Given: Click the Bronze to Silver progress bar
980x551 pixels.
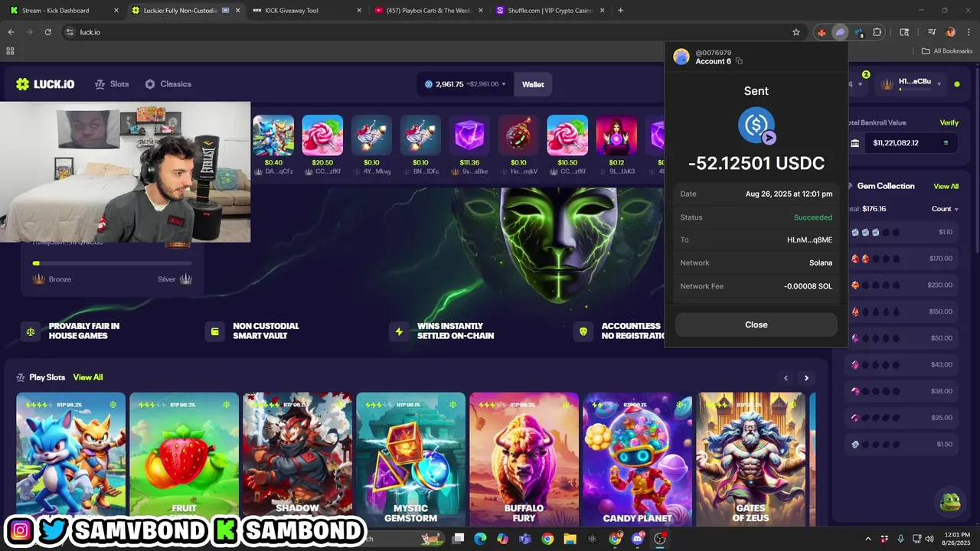Looking at the screenshot, I should coord(112,263).
